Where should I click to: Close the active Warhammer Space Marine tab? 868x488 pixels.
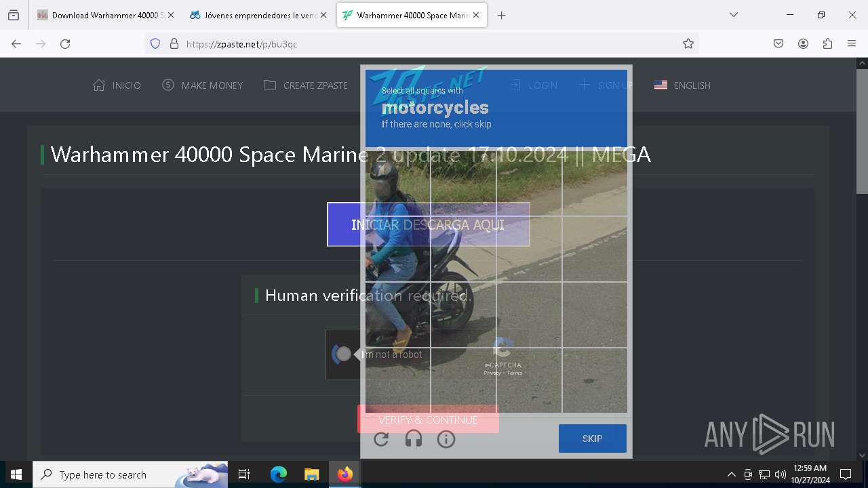click(476, 15)
